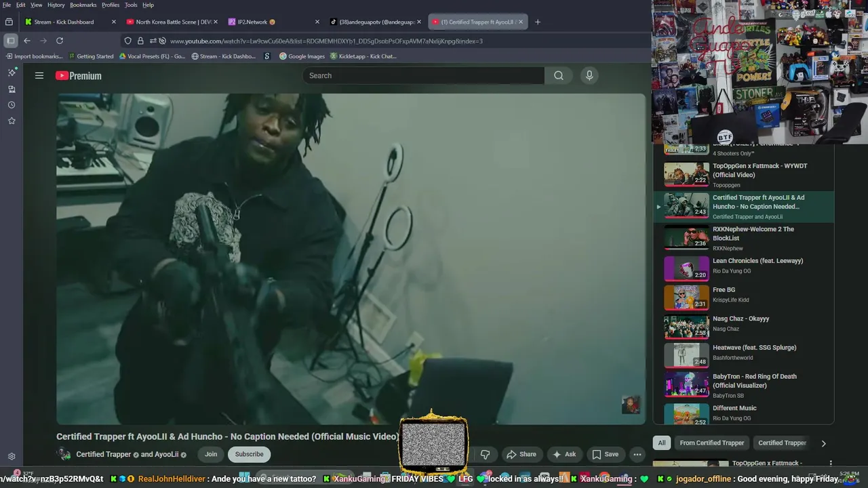Subscribe to Certified Trapper channel
Screen dimensions: 868x488
click(249, 454)
